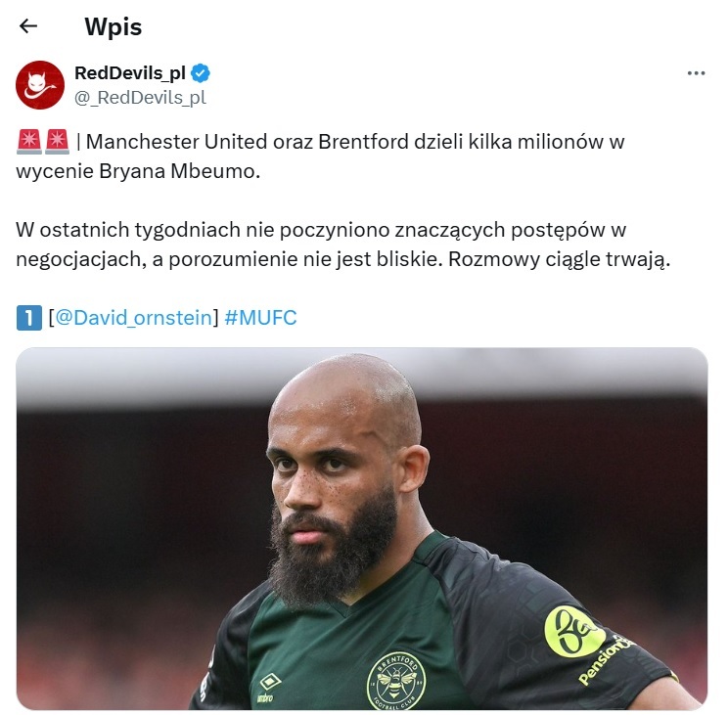Click the text 'Rozmowy ciągle trwają.'

pyautogui.click(x=560, y=259)
